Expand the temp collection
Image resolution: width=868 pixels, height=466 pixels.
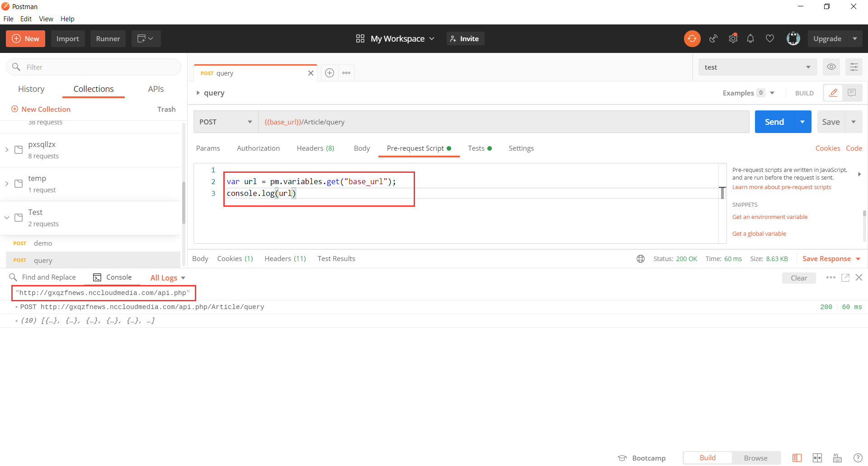click(x=7, y=184)
